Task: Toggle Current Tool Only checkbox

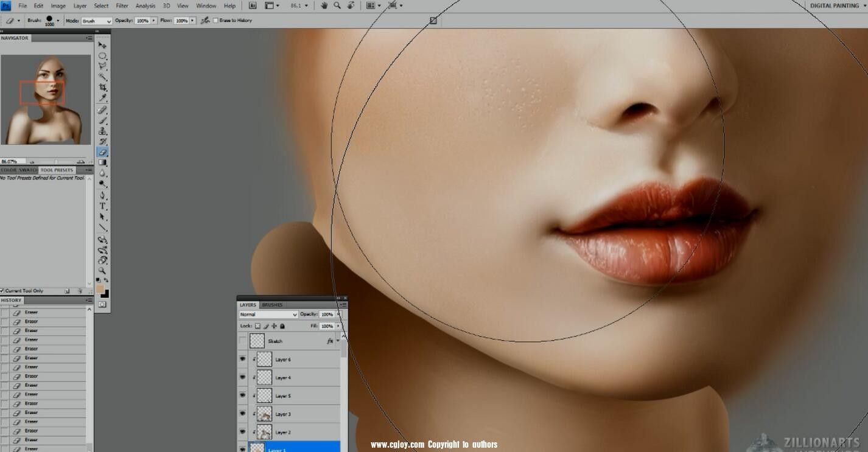Action: click(2, 291)
